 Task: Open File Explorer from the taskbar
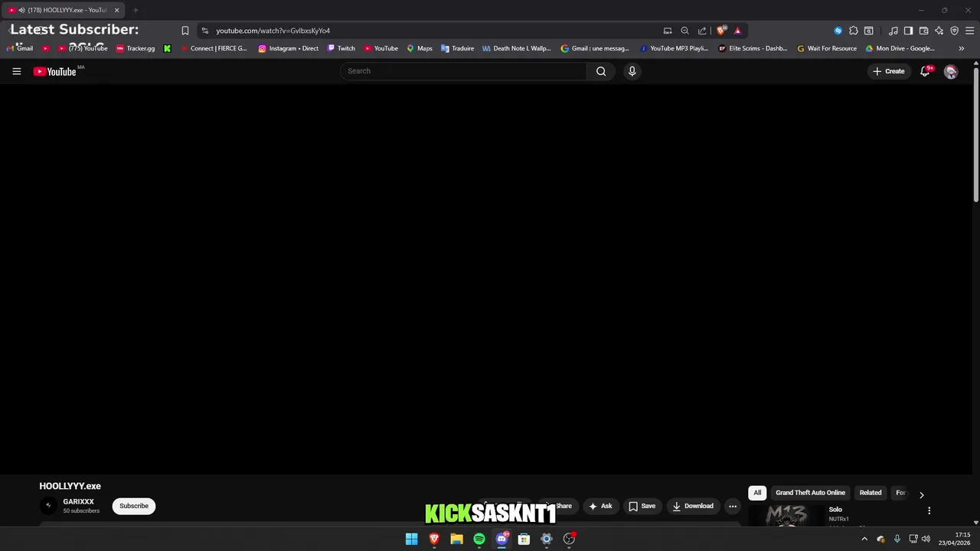(x=456, y=539)
